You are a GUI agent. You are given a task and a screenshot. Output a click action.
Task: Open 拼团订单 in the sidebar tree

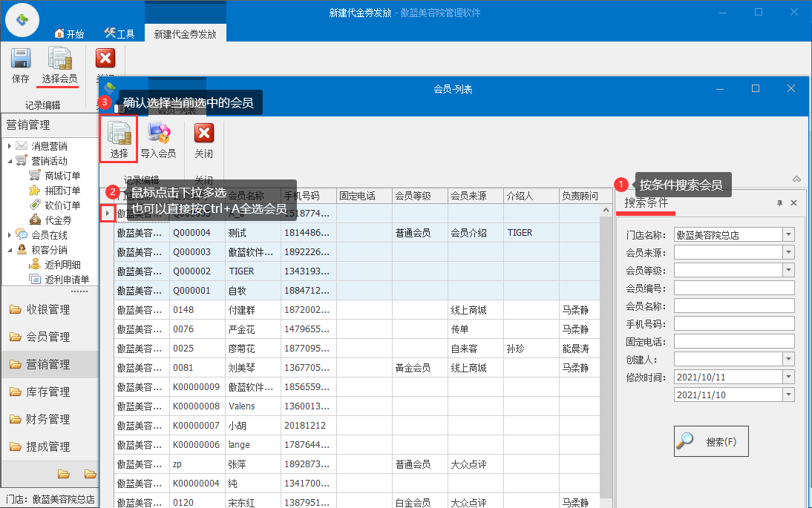(62, 191)
